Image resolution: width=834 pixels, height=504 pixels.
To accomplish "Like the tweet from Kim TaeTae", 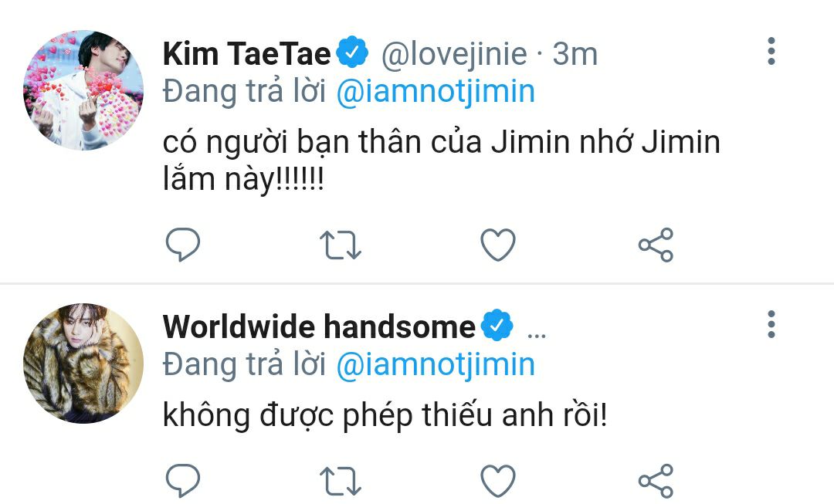I will pos(498,245).
